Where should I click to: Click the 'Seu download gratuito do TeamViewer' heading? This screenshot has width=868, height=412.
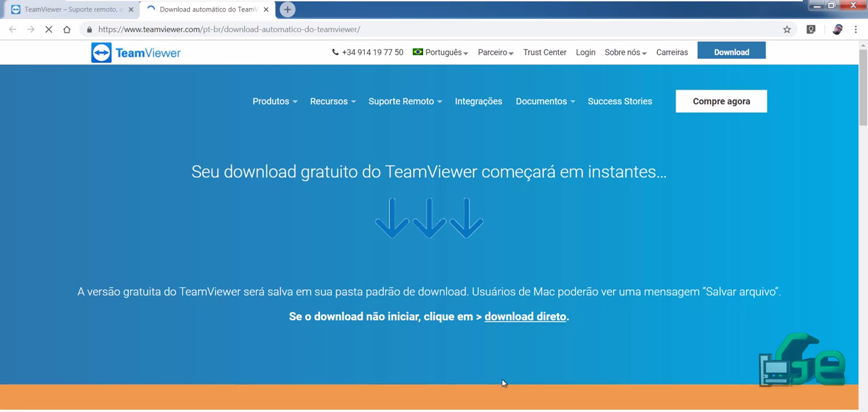pyautogui.click(x=429, y=172)
